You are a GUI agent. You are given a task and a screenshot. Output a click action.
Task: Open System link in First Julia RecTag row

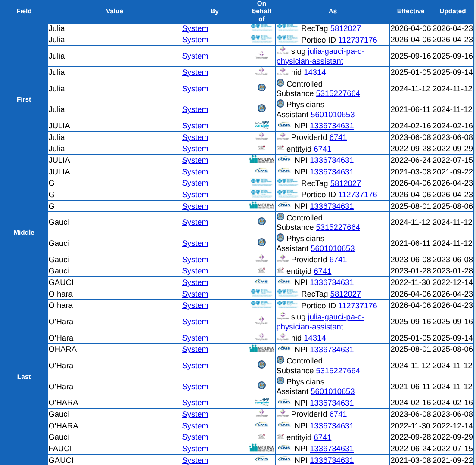[x=195, y=28]
